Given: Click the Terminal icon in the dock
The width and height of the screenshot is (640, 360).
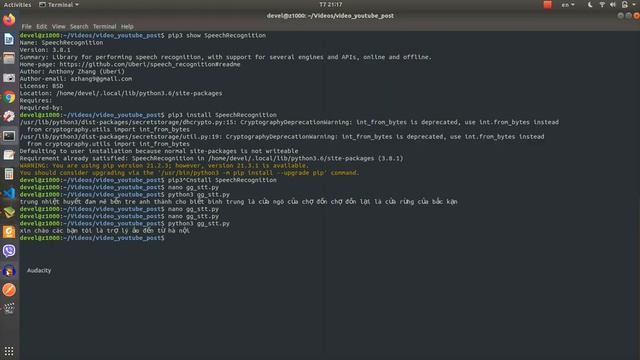Looking at the screenshot, I should [9, 136].
